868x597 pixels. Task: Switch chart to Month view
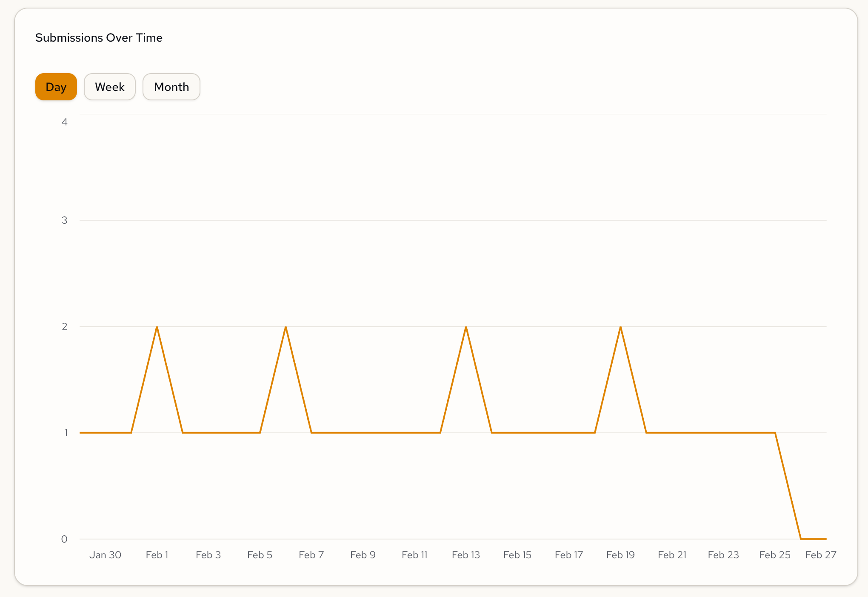click(171, 87)
